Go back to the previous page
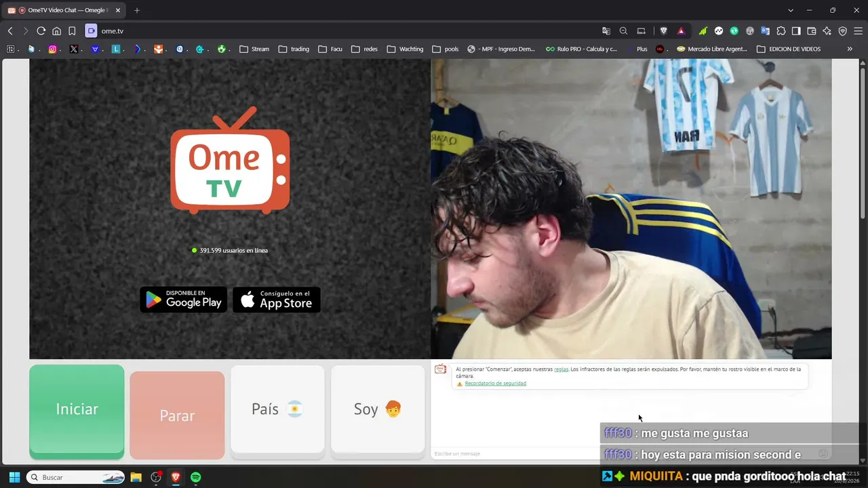The height and width of the screenshot is (488, 868). point(10,31)
